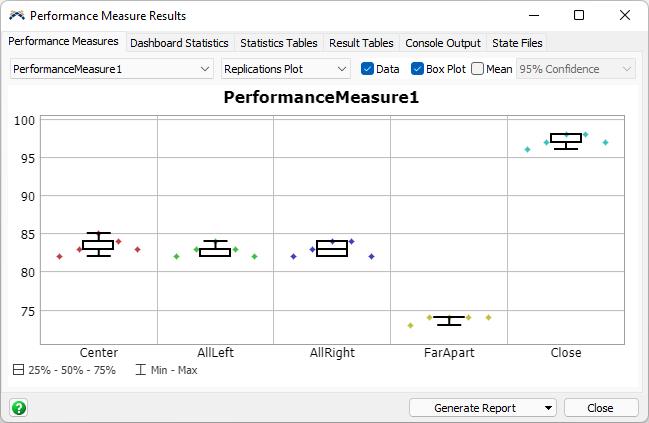Screen dimensions: 649x423
Task: Expand the Replications Plot dropdown
Action: click(x=286, y=69)
